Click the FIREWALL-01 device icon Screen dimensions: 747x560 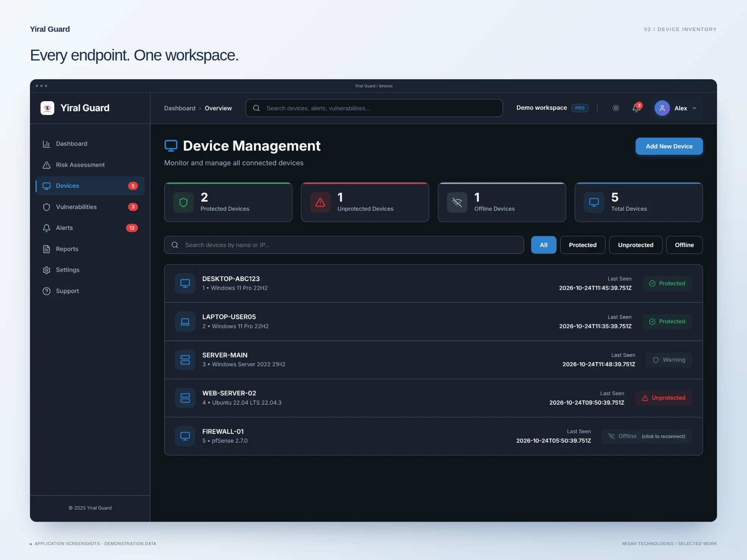(185, 436)
